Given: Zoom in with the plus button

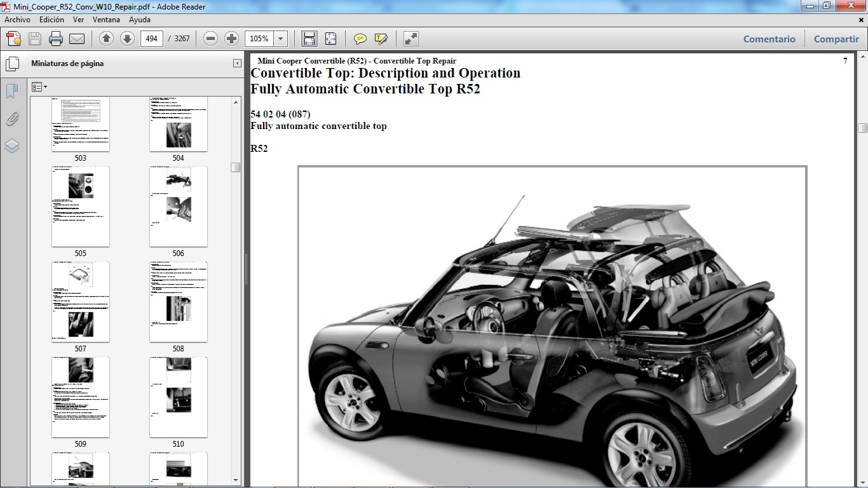Looking at the screenshot, I should tap(231, 39).
